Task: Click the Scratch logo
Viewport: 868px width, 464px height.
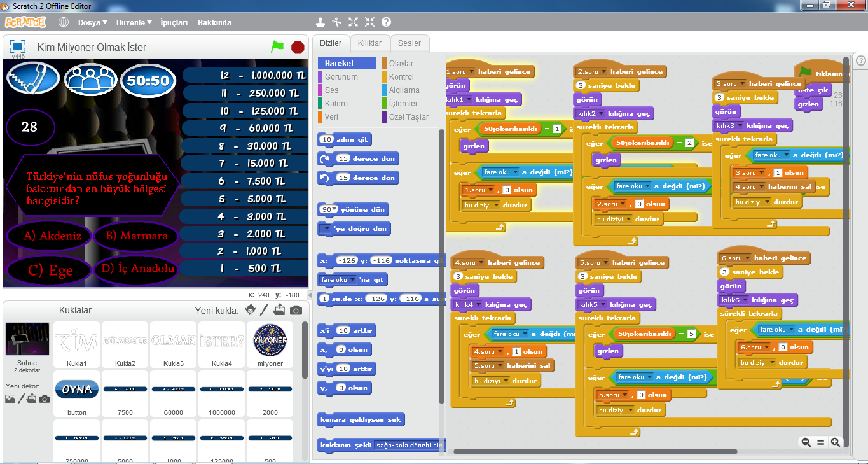Action: coord(25,22)
